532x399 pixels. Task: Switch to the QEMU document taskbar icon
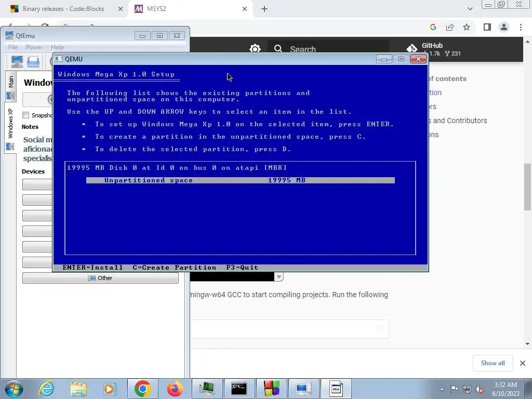[336, 389]
